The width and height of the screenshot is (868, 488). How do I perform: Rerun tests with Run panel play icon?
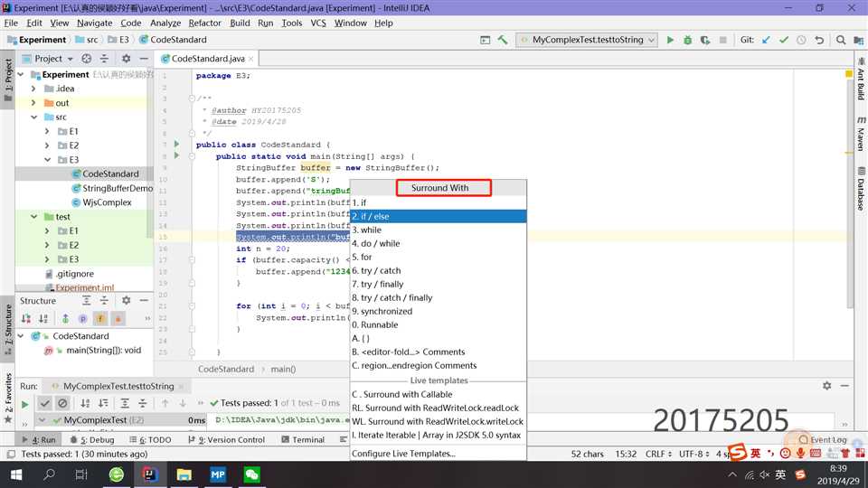[25, 404]
